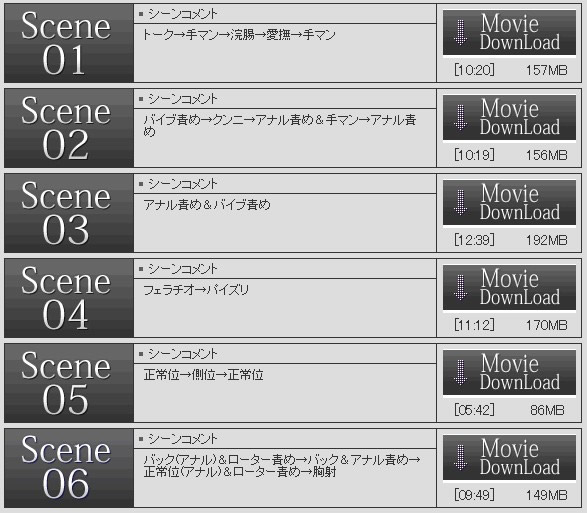Click the download arrow icon for Scene 03
The height and width of the screenshot is (513, 587).
point(460,203)
